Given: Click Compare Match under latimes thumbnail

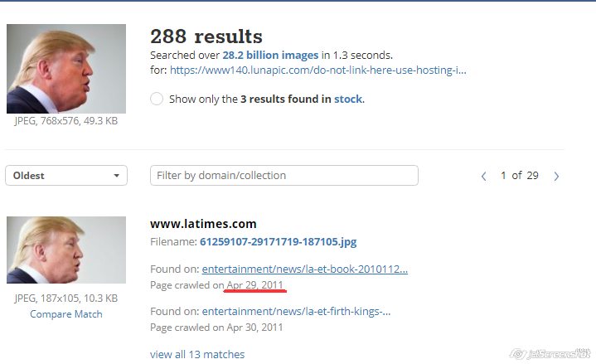Looking at the screenshot, I should 66,313.
